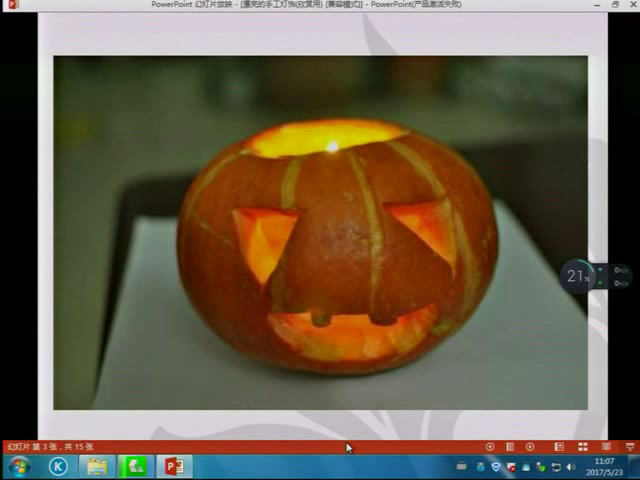Open the blue K app on taskbar

58,467
